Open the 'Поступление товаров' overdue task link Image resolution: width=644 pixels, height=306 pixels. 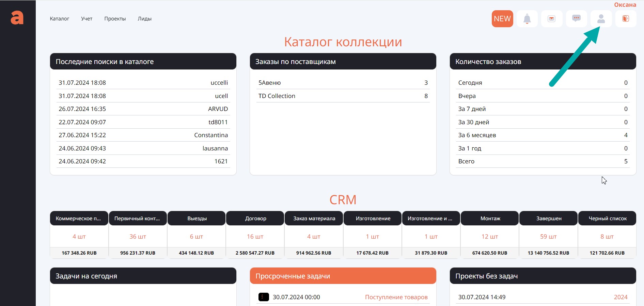(396, 297)
